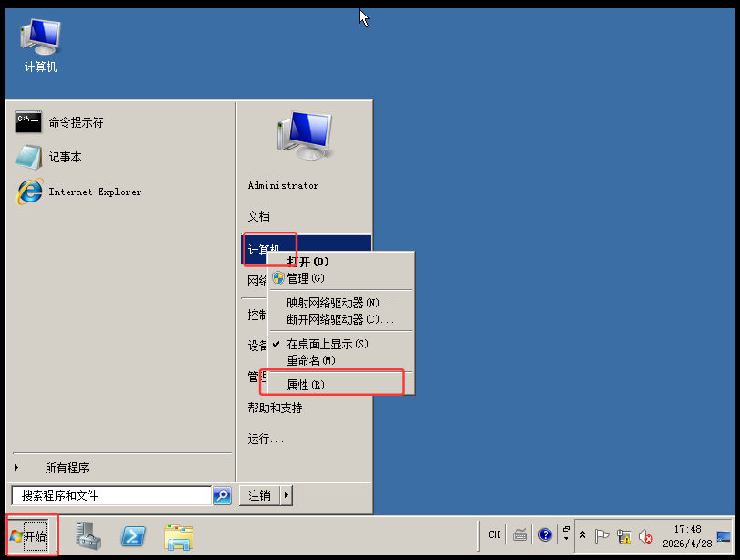Click the search magnifier button
The width and height of the screenshot is (740, 560).
click(x=223, y=495)
